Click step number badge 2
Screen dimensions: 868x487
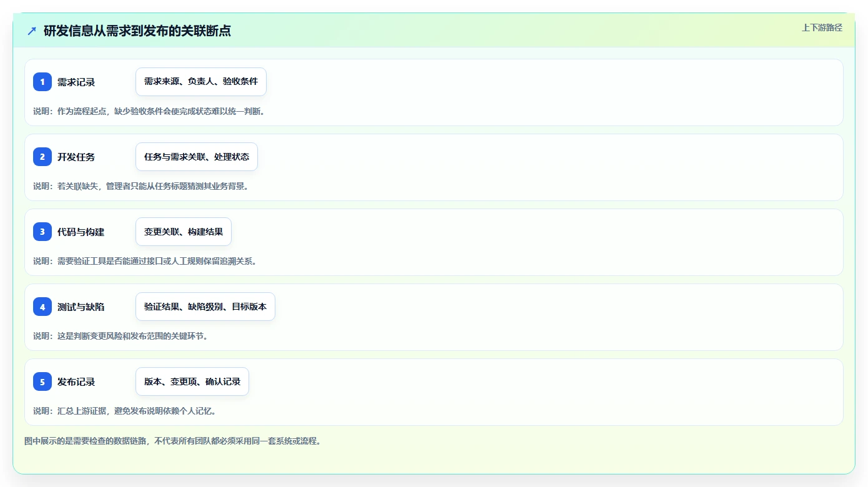point(42,157)
